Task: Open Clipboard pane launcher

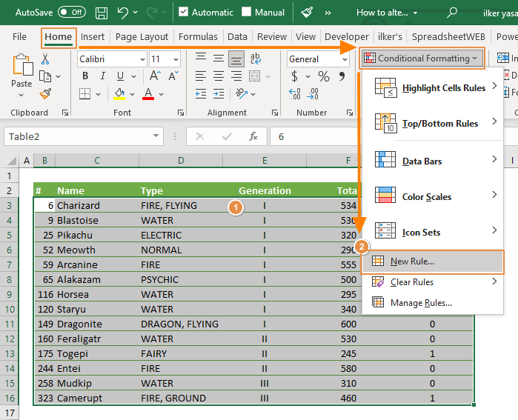Action: (x=65, y=113)
